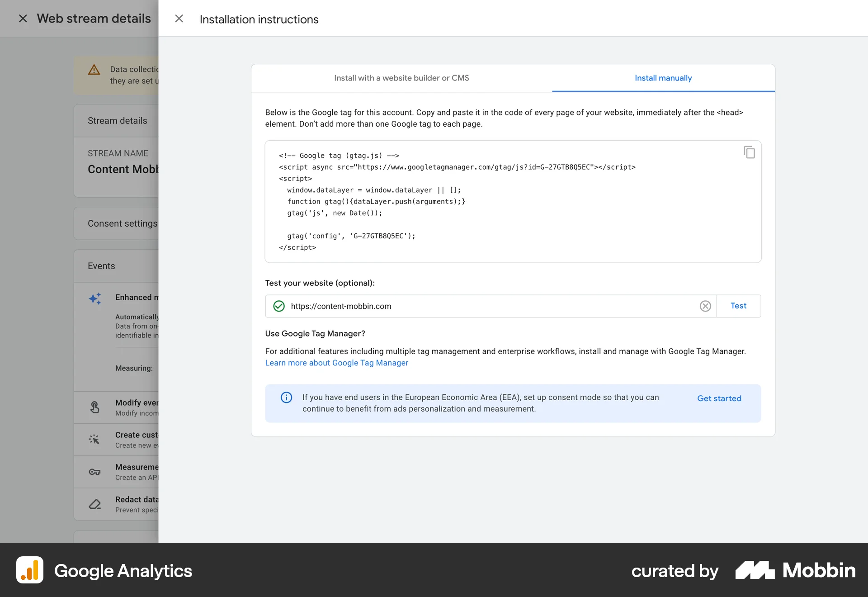Select the Install manually tab
Screen dimensions: 868x597
663,78
